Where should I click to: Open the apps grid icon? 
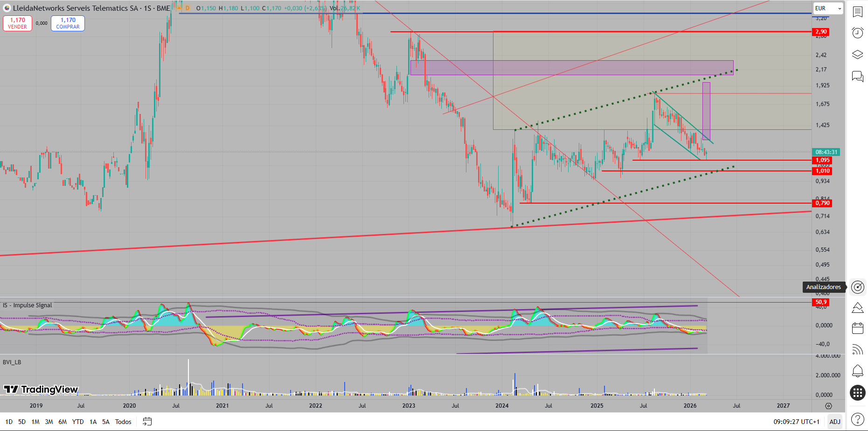tap(857, 393)
